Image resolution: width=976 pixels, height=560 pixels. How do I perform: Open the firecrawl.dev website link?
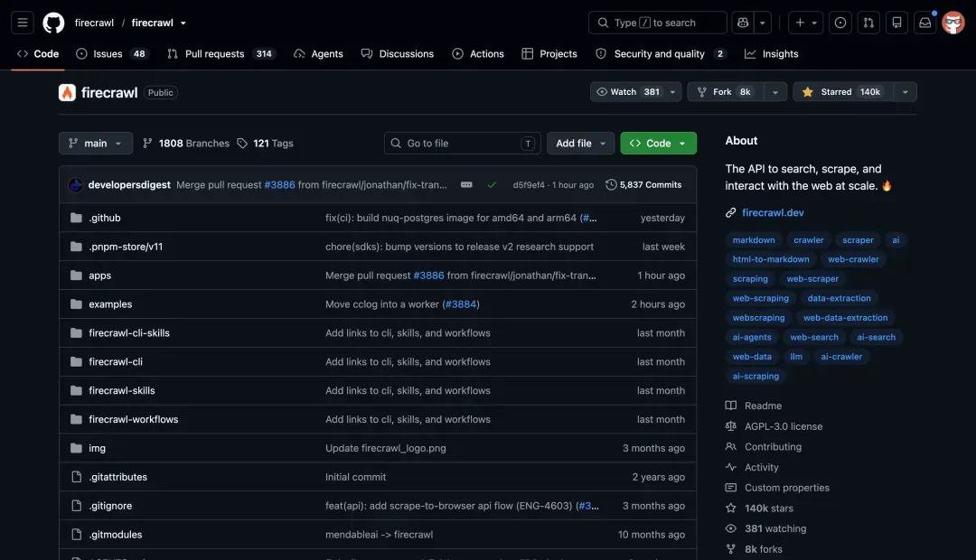pyautogui.click(x=773, y=213)
